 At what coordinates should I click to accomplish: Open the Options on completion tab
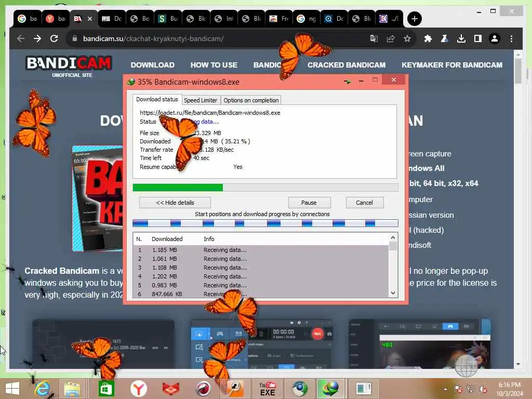tap(251, 100)
